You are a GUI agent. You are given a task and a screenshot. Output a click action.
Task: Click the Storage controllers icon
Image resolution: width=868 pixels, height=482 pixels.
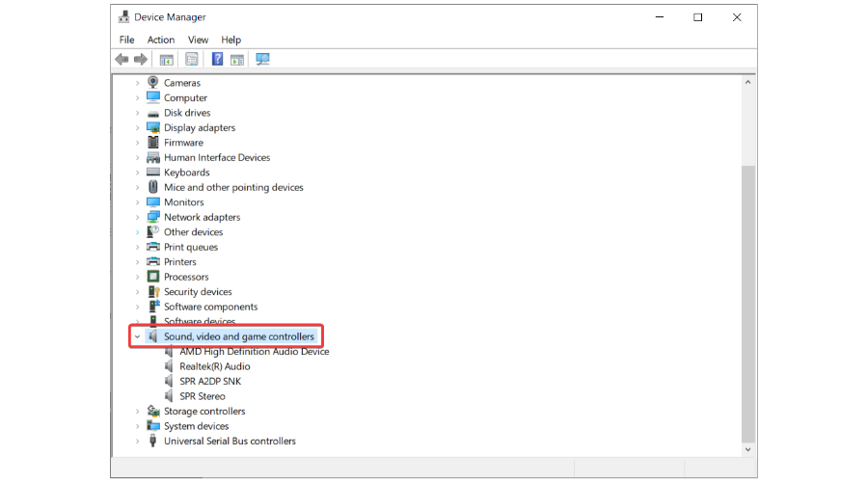coord(152,412)
